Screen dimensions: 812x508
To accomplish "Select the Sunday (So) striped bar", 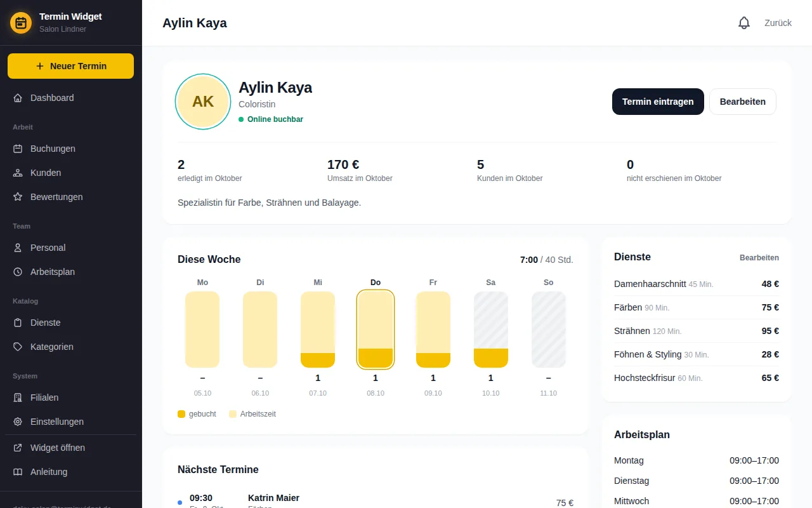I will 549,330.
